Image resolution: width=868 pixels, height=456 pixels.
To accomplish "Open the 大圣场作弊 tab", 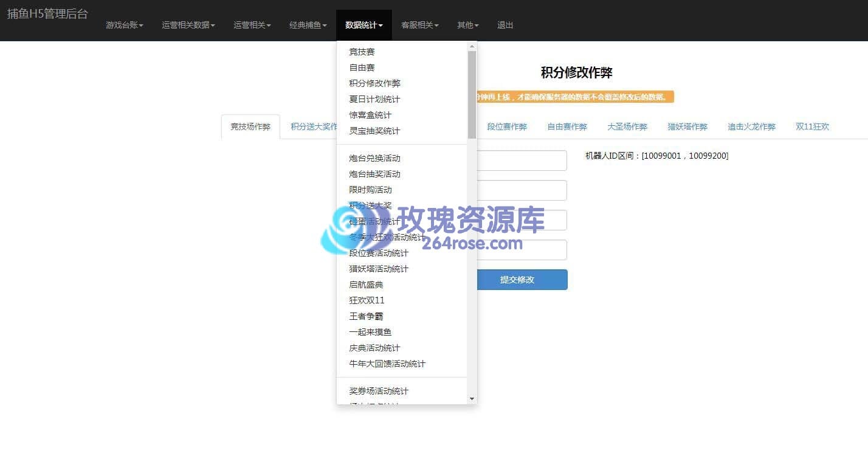I will 627,126.
